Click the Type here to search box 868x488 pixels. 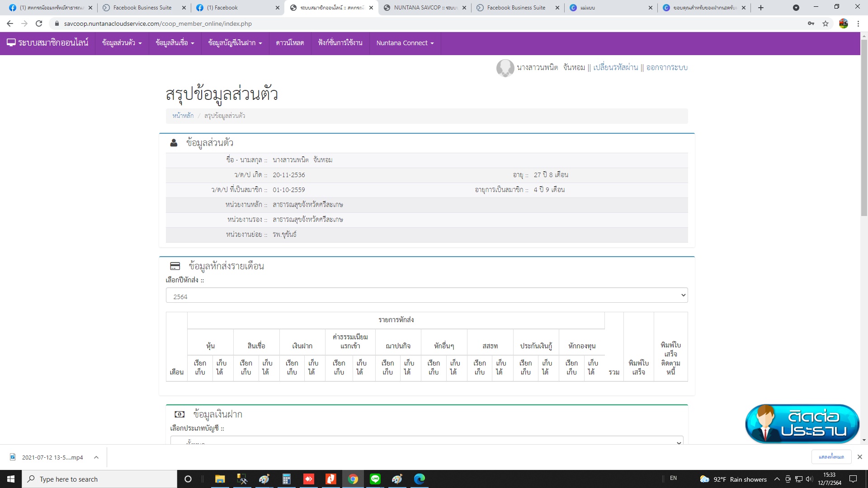99,479
